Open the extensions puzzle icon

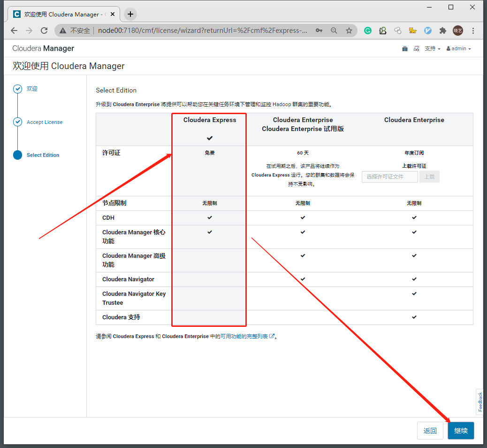point(442,31)
